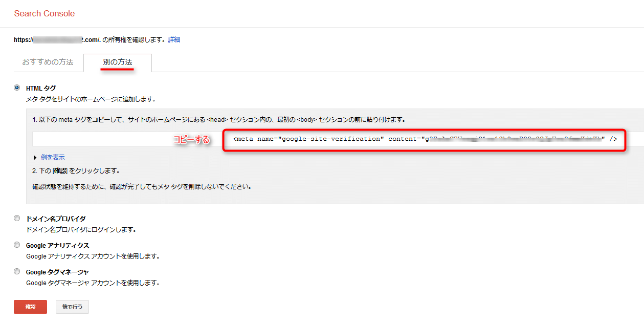
Task: Select the 別の方法 tab
Action: pos(118,62)
